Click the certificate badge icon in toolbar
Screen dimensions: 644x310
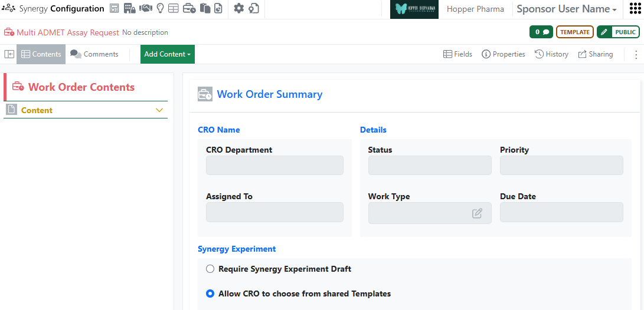tap(254, 9)
